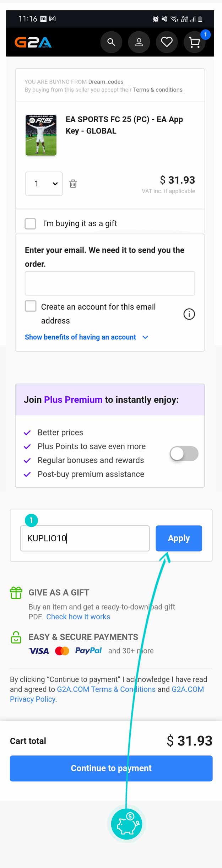Open the user account profile icon
This screenshot has height=868, width=222.
139,42
